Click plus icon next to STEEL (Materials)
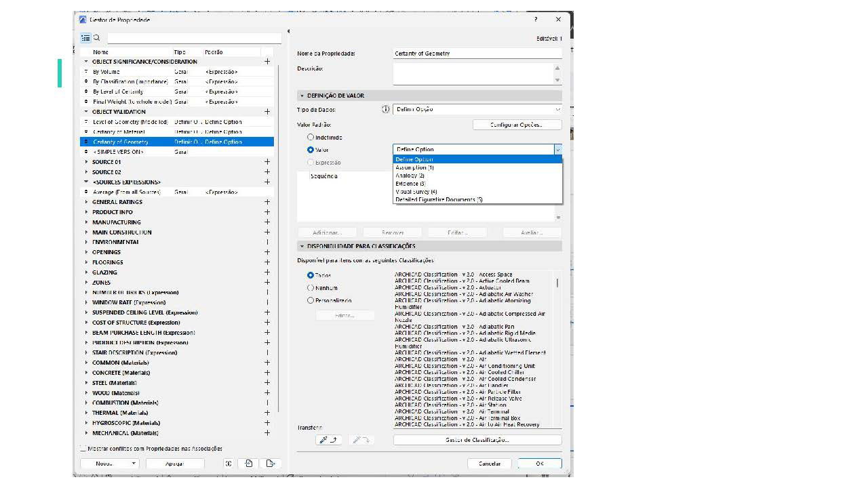Screen dimensions: 868x488 [267, 383]
